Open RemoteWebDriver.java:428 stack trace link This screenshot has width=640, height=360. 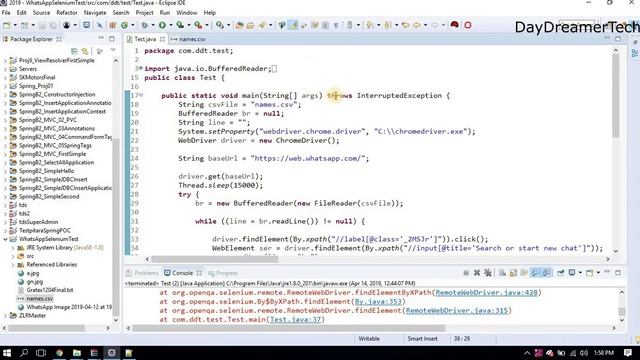pos(486,293)
